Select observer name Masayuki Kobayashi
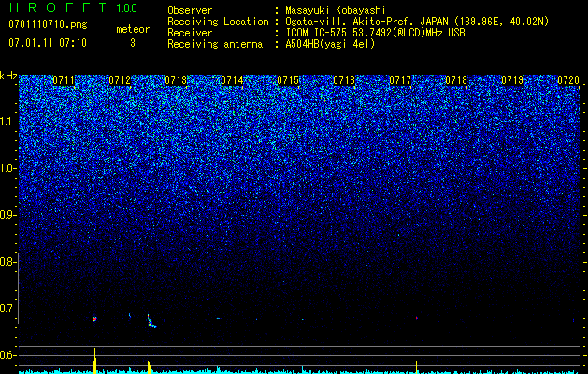The width and height of the screenshot is (588, 374). coord(336,10)
